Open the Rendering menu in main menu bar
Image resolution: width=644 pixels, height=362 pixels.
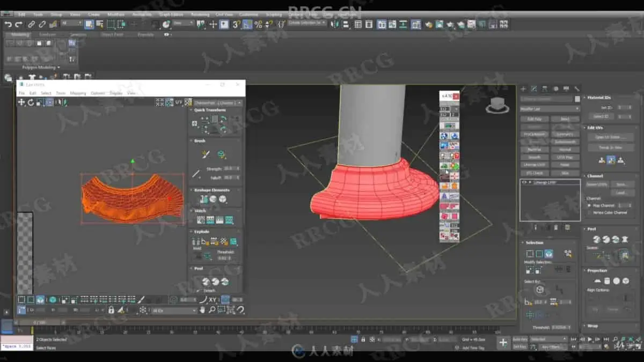(x=200, y=14)
